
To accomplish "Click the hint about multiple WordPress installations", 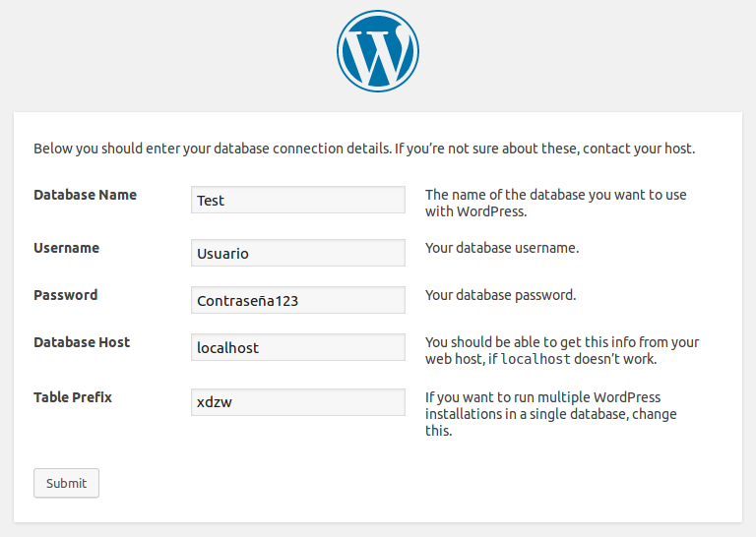I will (551, 414).
